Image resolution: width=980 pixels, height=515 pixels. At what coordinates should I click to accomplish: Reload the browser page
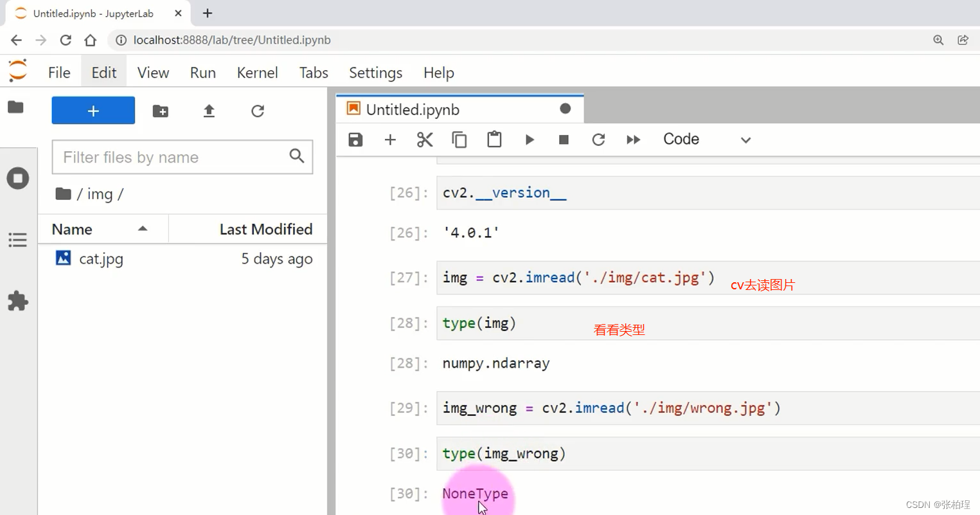[x=66, y=40]
